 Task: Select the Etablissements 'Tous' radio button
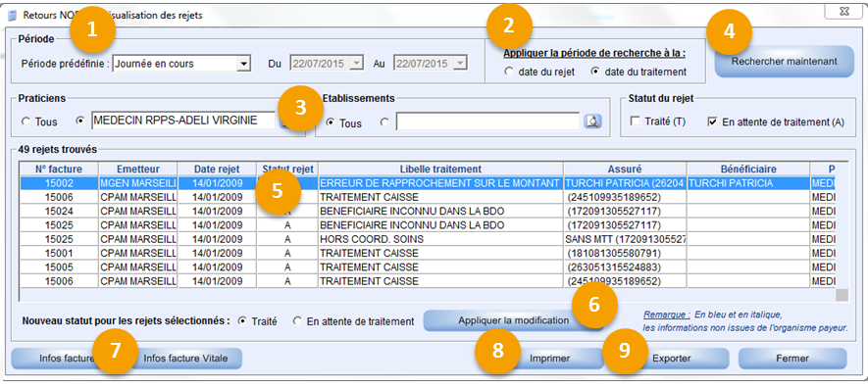330,123
